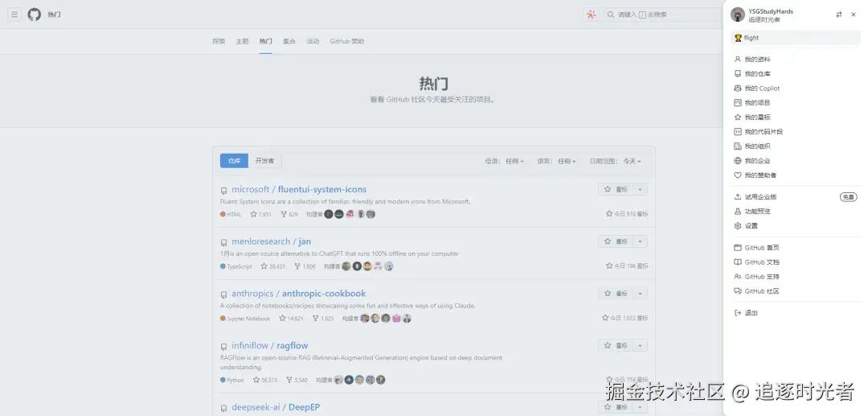Click the account switch arrows icon
Screen dimensions: 868x416
(838, 15)
